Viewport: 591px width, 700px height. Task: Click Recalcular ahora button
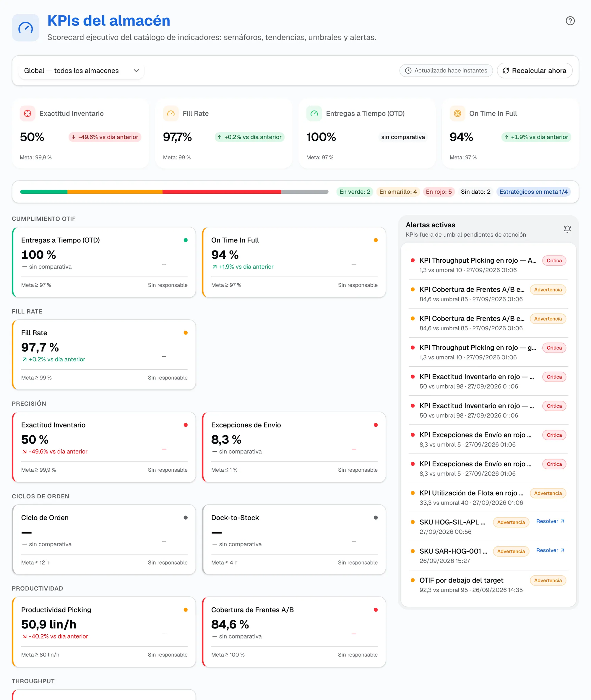click(534, 71)
